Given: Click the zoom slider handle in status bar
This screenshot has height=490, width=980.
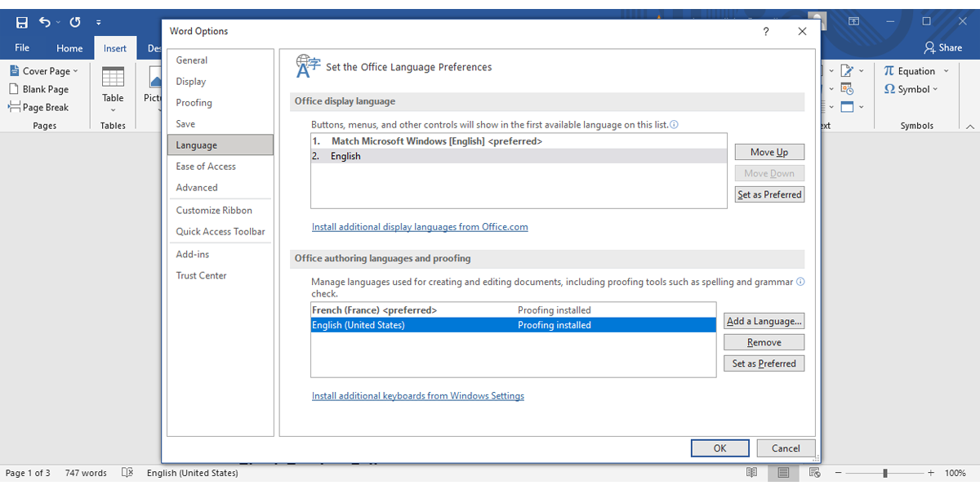Looking at the screenshot, I should [x=886, y=472].
